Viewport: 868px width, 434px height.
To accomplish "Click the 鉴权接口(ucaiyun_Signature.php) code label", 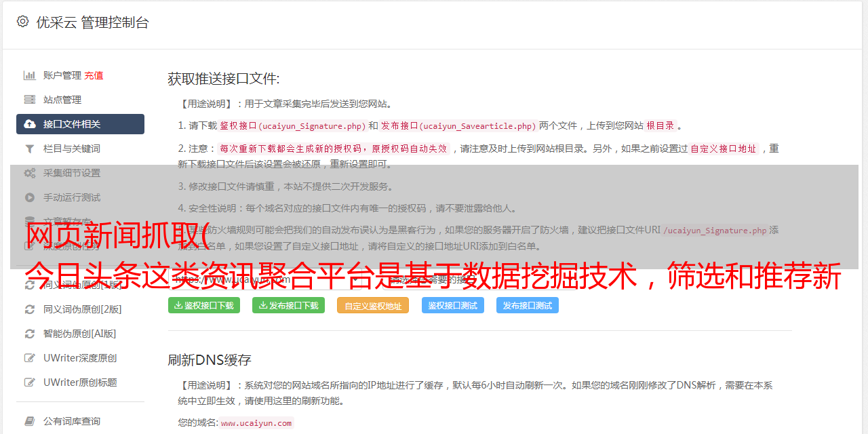I will click(292, 125).
